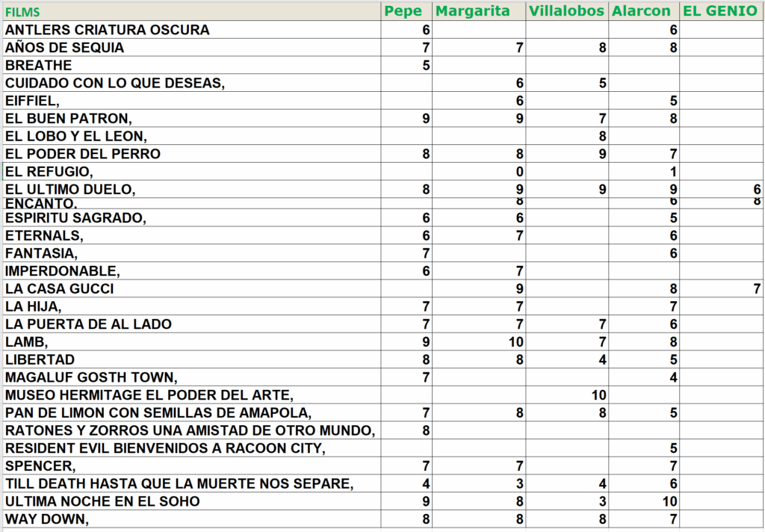Select the LA CASA GUCCI film cell
765x532 pixels.
pos(60,288)
